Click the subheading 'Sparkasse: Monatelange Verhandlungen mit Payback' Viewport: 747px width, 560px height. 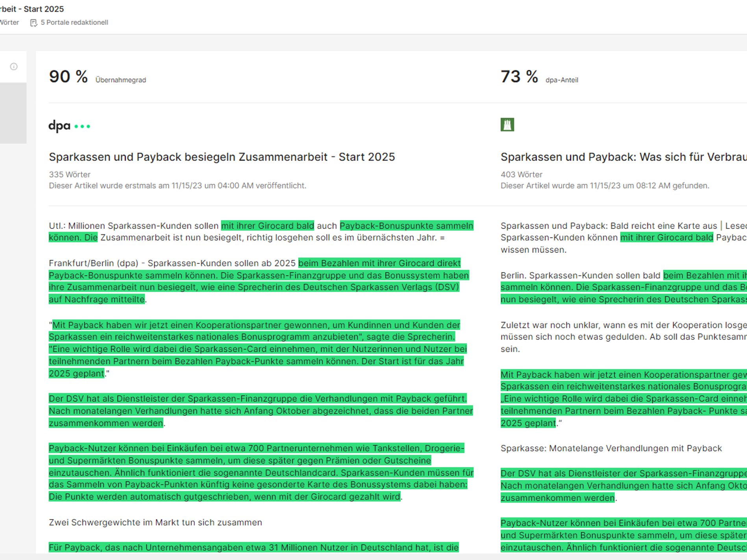[611, 448]
